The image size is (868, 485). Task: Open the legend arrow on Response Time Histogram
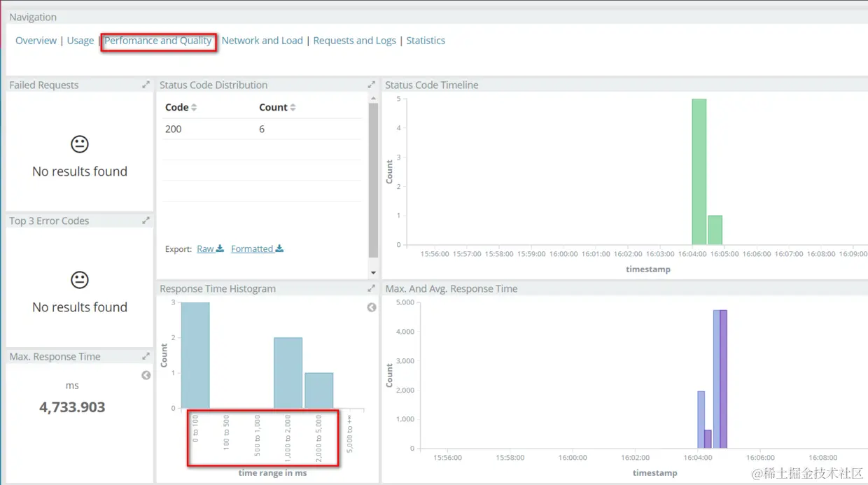coord(371,307)
